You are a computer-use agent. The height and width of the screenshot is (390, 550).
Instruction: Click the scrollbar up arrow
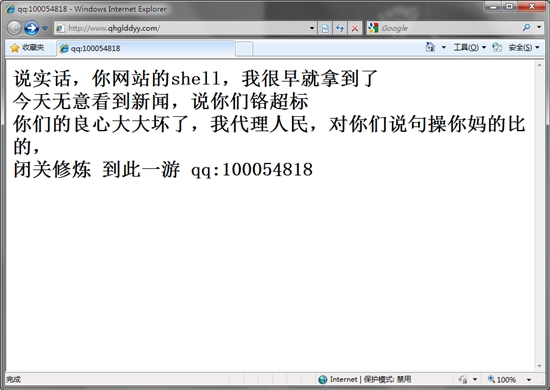pyautogui.click(x=539, y=65)
